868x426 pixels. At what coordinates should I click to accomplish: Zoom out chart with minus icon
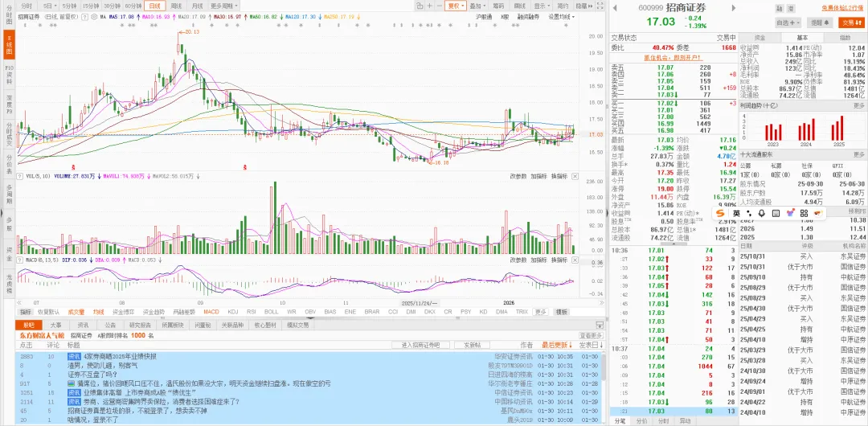(x=440, y=6)
